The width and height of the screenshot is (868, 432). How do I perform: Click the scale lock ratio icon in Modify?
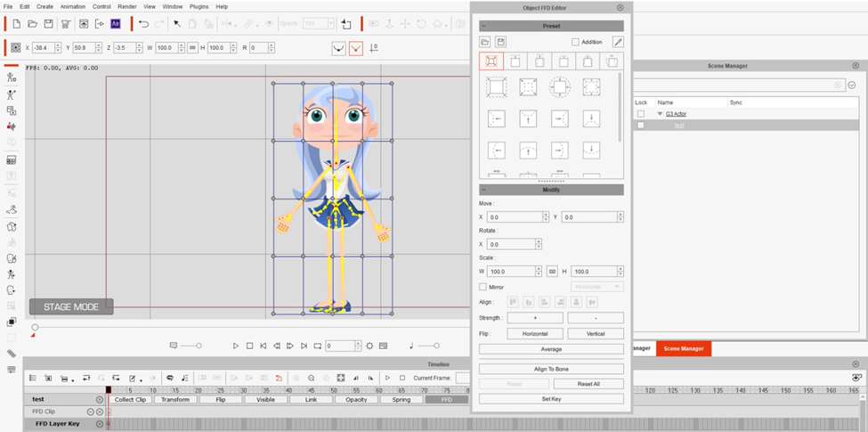(x=552, y=272)
